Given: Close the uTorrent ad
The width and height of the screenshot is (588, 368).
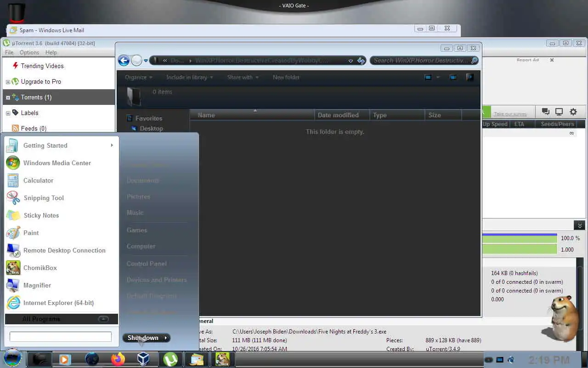Looking at the screenshot, I should [x=552, y=60].
